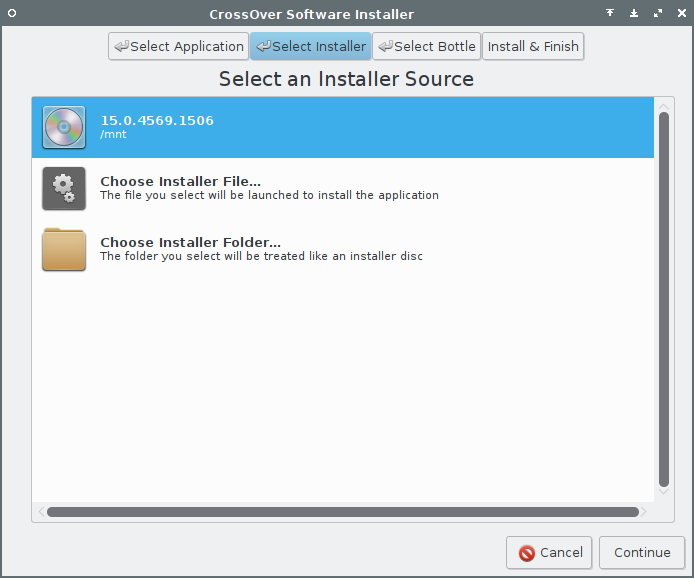Switch to the Select Bottle step
694x578 pixels.
pyautogui.click(x=427, y=46)
